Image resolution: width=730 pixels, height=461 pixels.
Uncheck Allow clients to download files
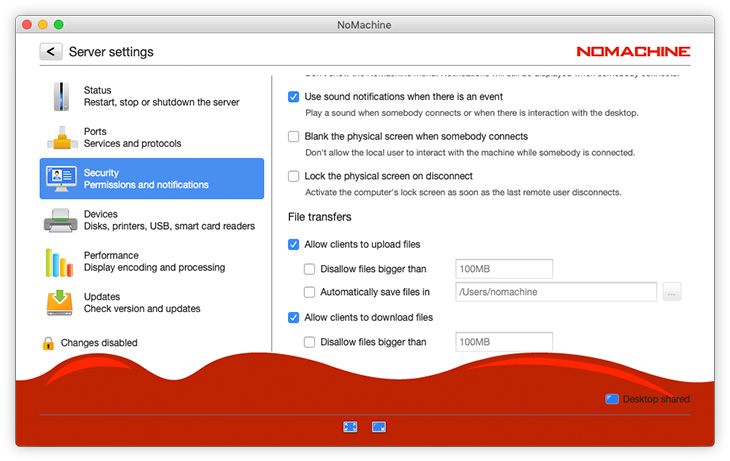[294, 318]
